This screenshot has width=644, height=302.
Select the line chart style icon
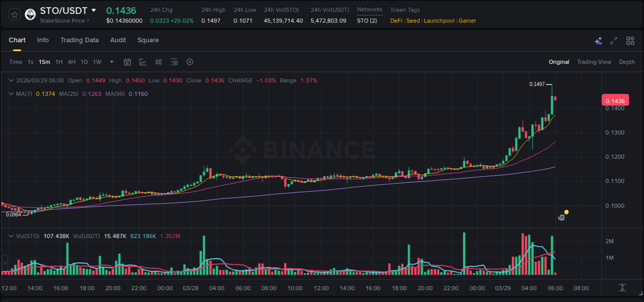click(143, 61)
